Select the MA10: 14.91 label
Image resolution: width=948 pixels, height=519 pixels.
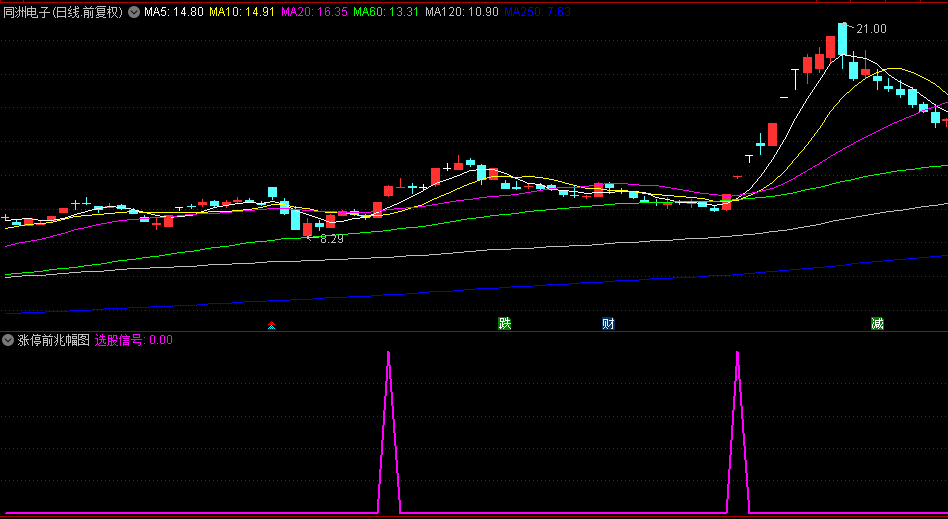click(241, 12)
